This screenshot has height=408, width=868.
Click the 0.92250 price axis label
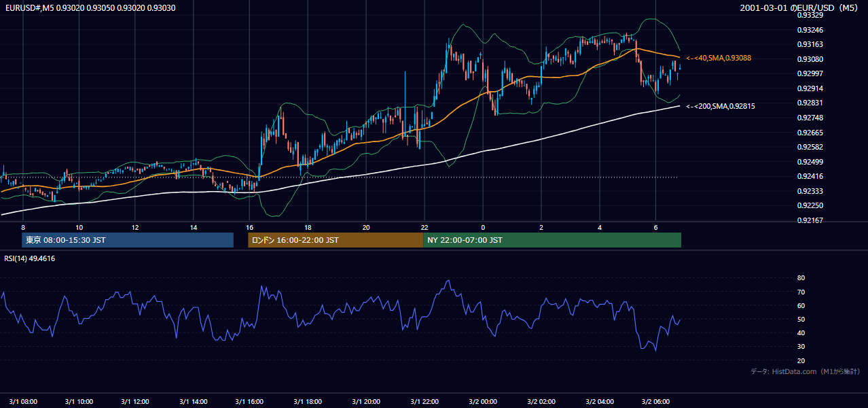[x=810, y=205]
